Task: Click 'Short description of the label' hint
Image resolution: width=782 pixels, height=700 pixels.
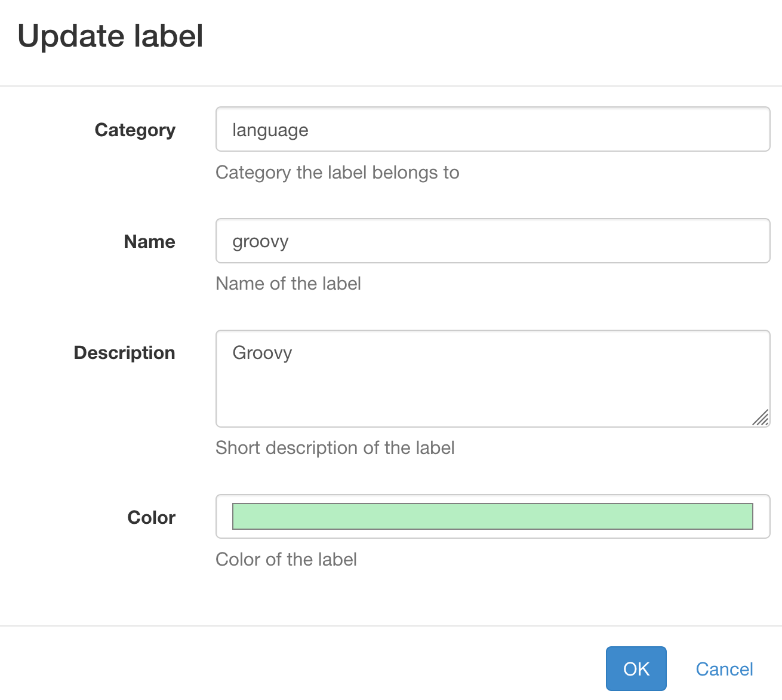Action: [x=335, y=448]
